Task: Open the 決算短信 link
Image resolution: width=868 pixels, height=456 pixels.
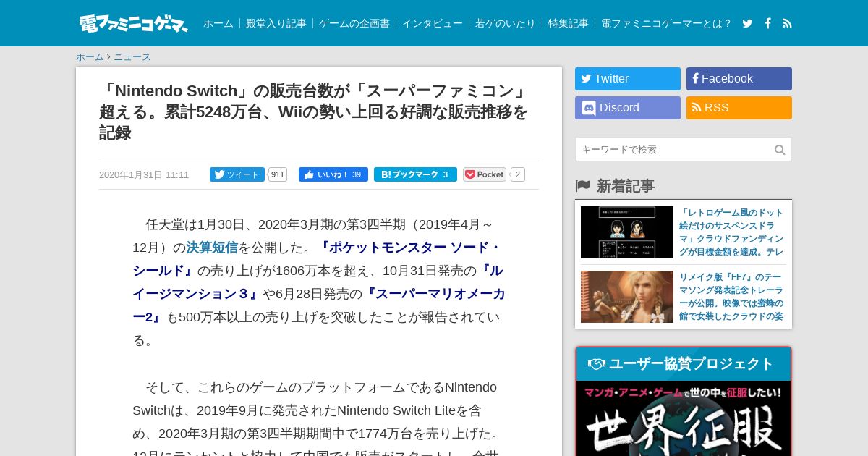Action: pyautogui.click(x=212, y=248)
